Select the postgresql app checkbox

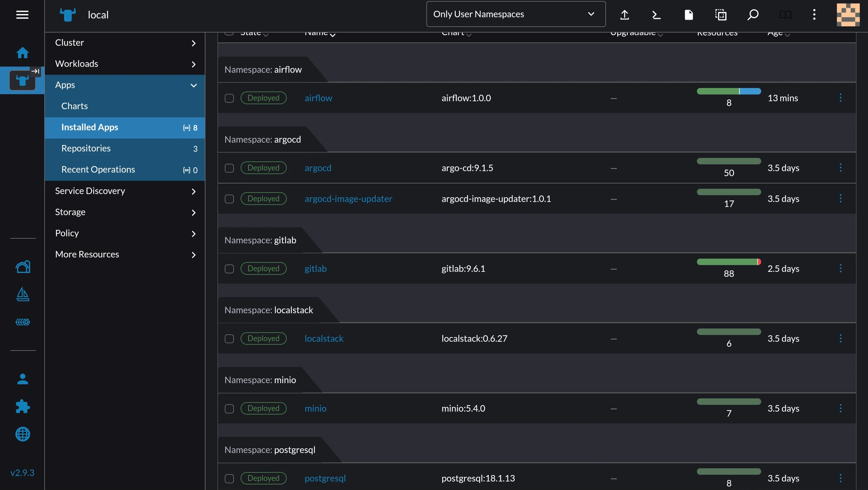tap(229, 478)
